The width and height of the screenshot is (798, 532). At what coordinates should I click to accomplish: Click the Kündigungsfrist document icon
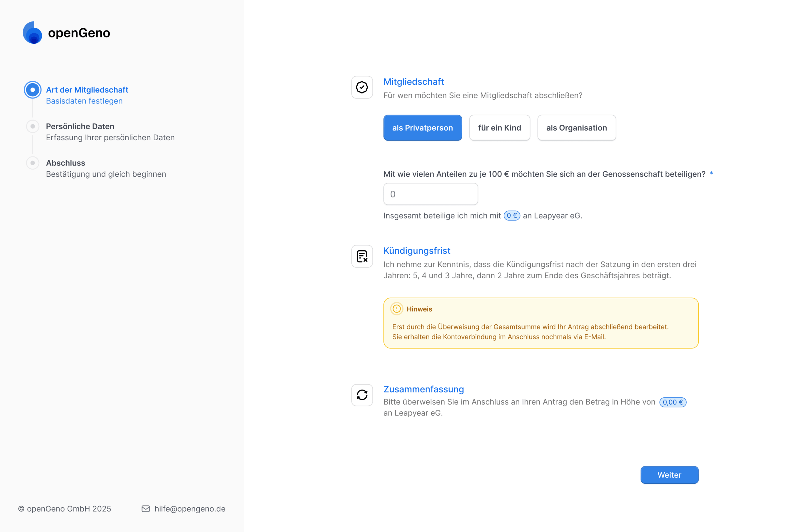point(362,256)
